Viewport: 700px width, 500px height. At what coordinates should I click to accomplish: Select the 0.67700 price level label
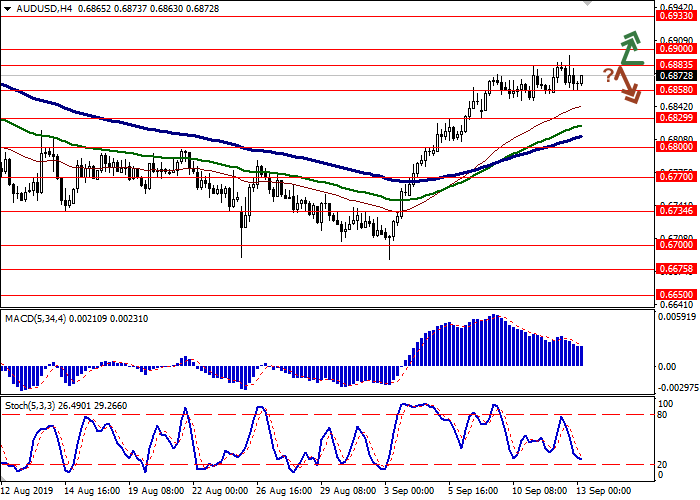676,176
